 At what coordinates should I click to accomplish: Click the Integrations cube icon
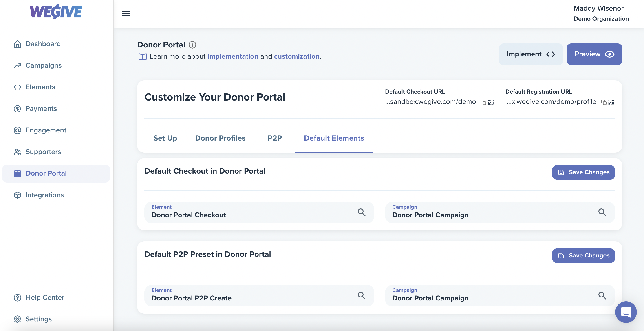(18, 195)
